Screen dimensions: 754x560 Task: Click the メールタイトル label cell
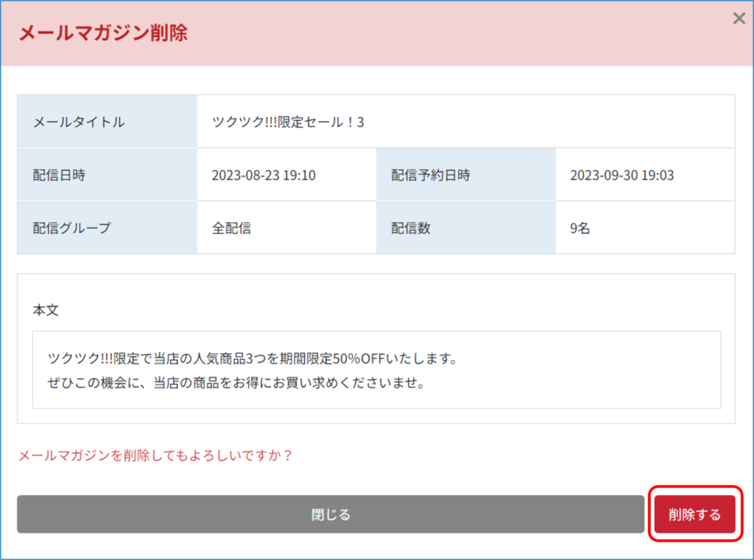(x=108, y=121)
